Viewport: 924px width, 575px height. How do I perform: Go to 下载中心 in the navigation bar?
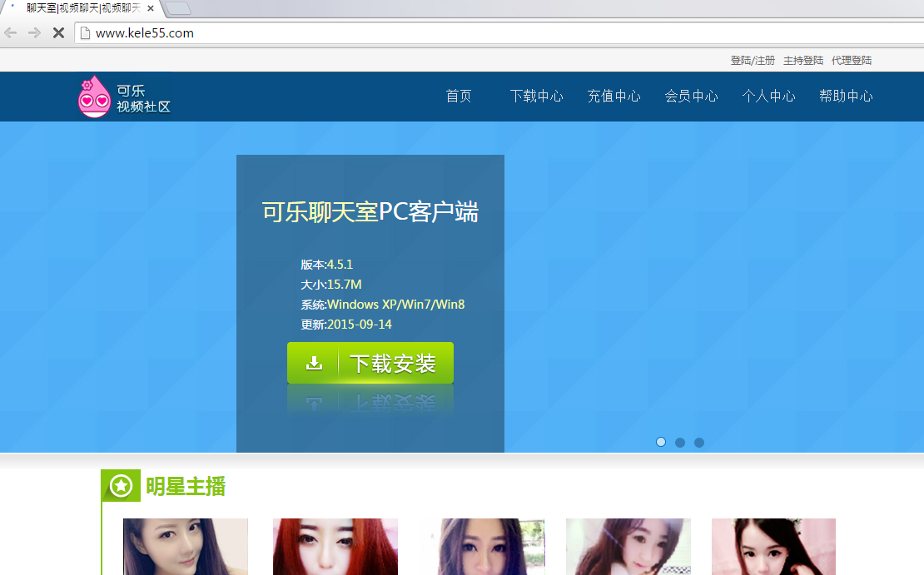point(536,97)
